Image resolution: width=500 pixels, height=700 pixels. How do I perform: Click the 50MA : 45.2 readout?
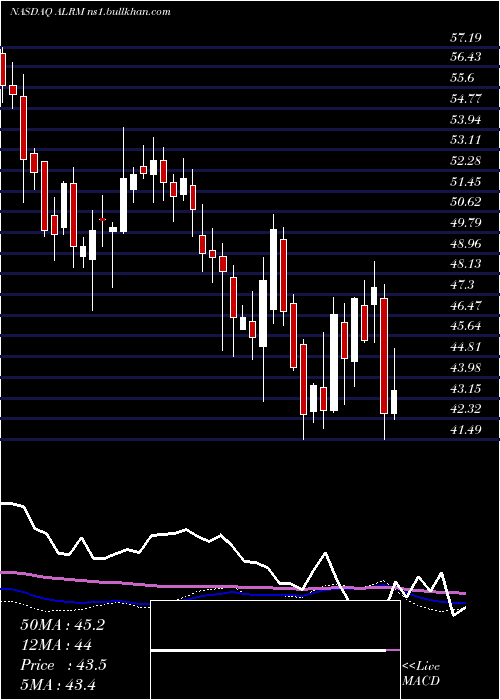[62, 625]
